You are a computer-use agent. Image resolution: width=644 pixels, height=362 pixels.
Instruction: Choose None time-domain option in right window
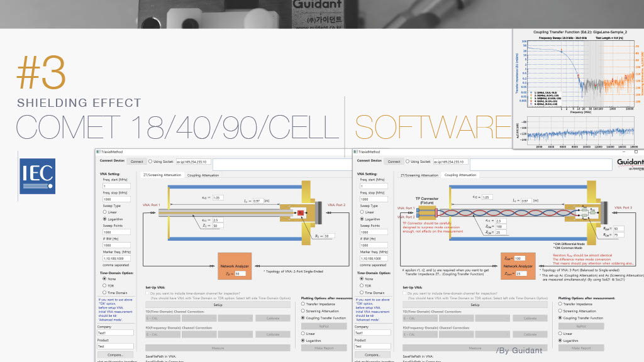tap(362, 278)
